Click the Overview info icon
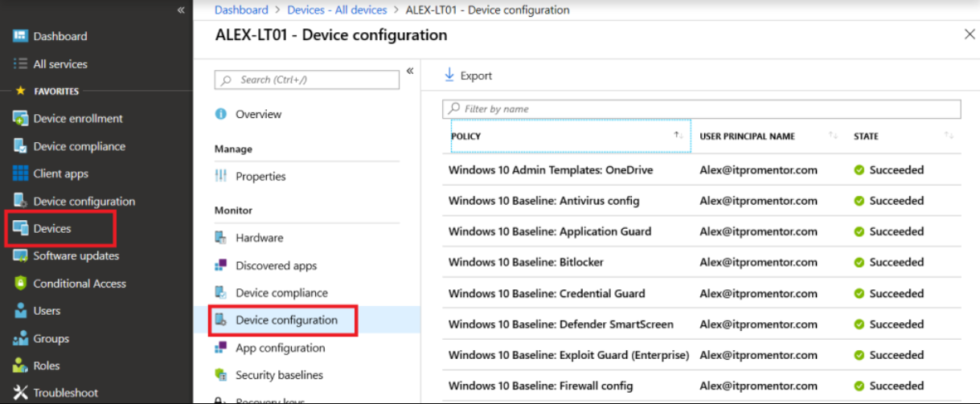980x404 pixels. (x=221, y=114)
